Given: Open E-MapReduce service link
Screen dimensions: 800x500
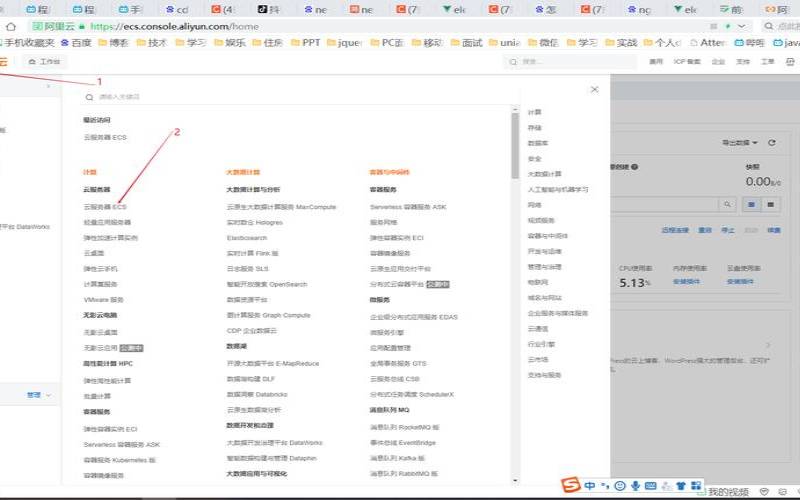Looking at the screenshot, I should [273, 363].
